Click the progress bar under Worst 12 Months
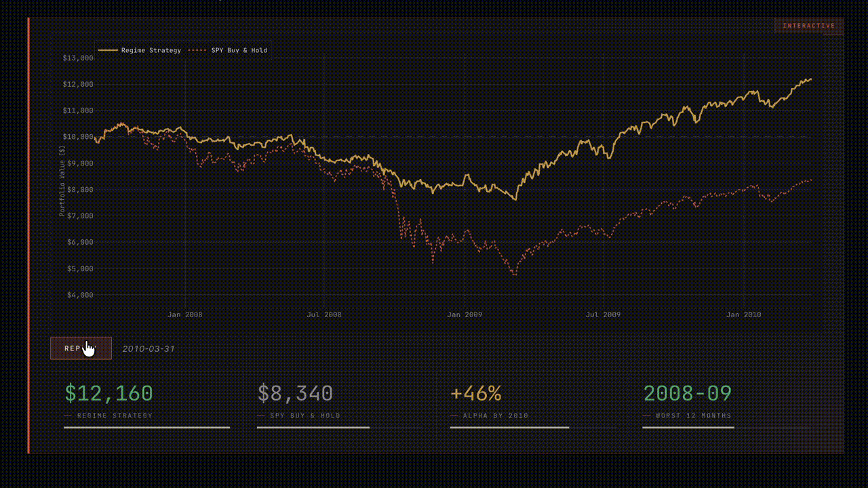This screenshot has width=868, height=488. (x=726, y=428)
